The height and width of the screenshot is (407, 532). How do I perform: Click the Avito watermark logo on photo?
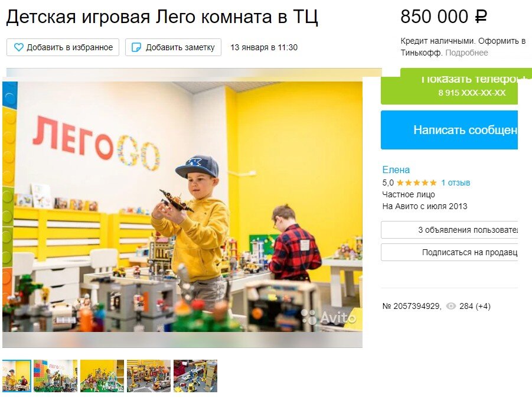click(328, 317)
